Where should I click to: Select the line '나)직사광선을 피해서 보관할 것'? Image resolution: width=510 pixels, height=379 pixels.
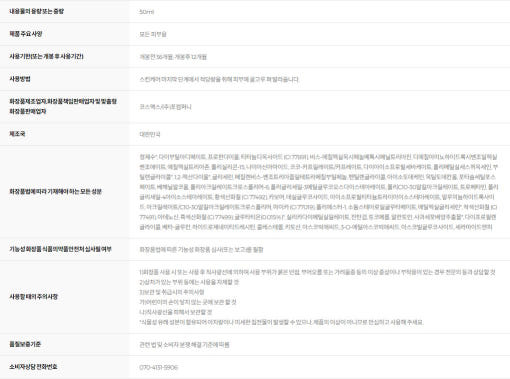[x=176, y=312]
